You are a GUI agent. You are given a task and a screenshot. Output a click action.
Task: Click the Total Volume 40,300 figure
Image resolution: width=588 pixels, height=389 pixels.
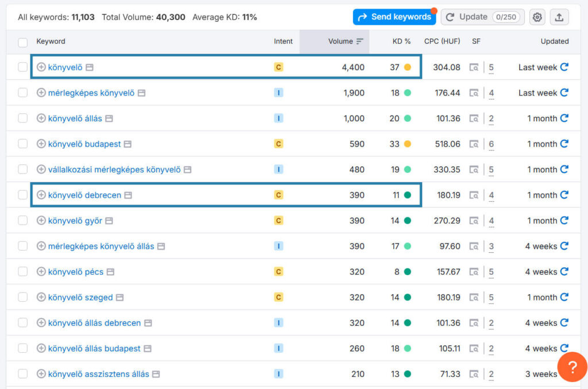[171, 17]
